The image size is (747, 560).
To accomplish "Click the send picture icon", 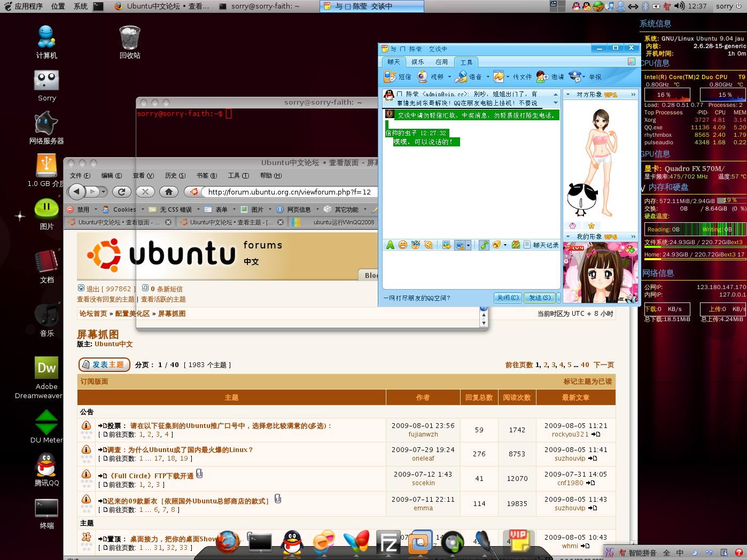I will [x=447, y=245].
